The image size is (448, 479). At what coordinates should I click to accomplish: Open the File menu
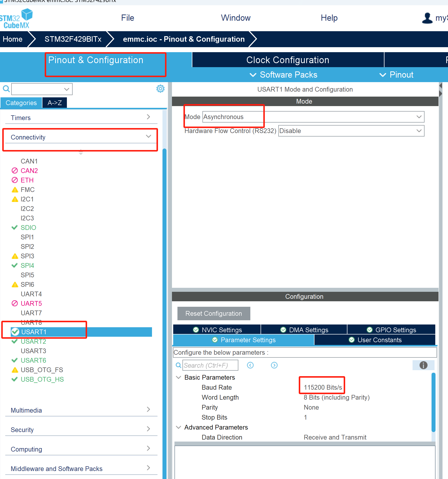[x=128, y=18]
